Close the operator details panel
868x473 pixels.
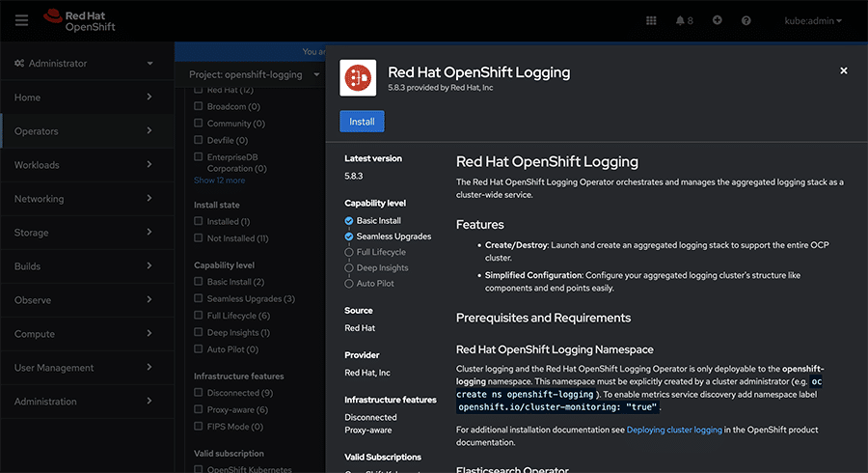tap(844, 70)
